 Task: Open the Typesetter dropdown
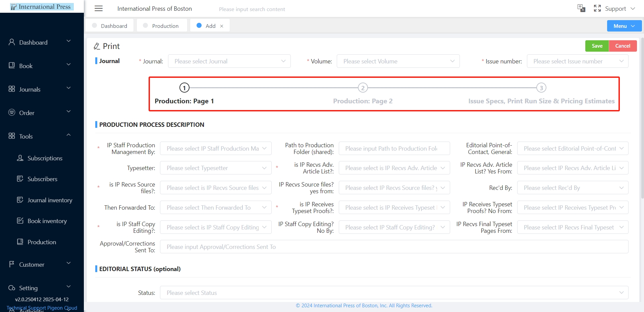coord(216,168)
